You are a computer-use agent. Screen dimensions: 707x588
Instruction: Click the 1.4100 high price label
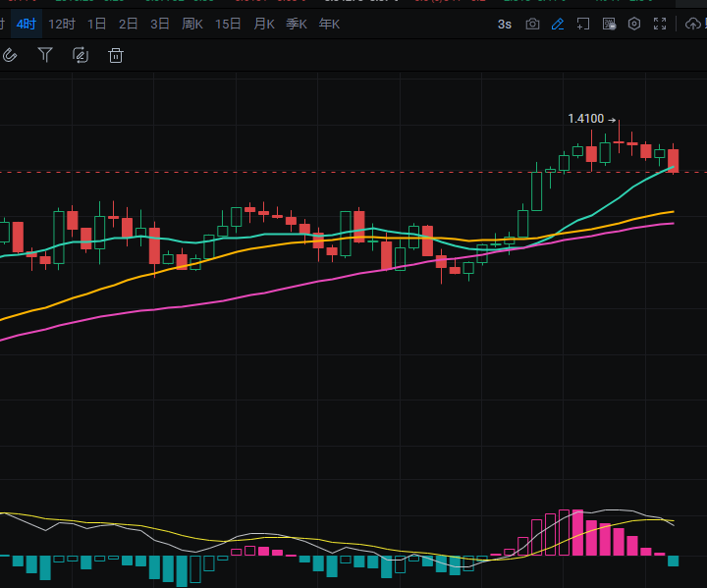pyautogui.click(x=586, y=119)
